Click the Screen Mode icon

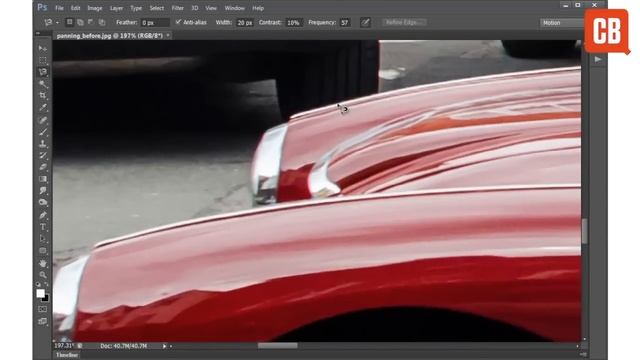pyautogui.click(x=43, y=322)
